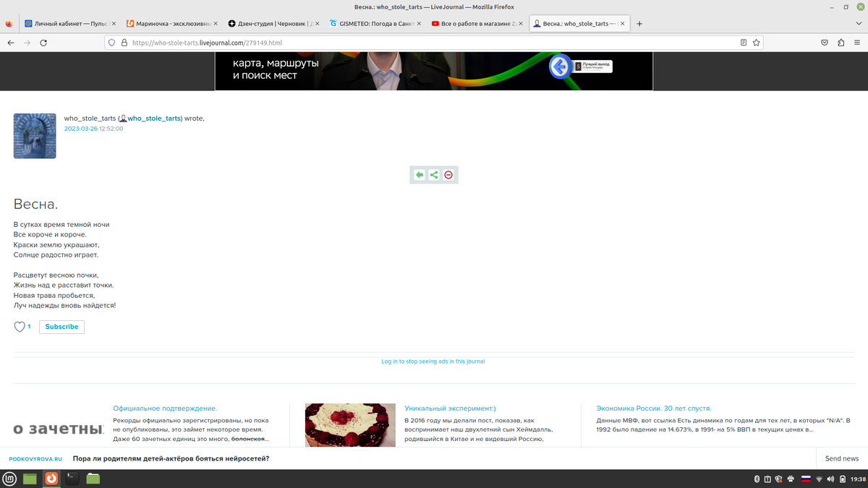Launch the terminal from the panel
This screenshot has height=488, width=868.
72,479
